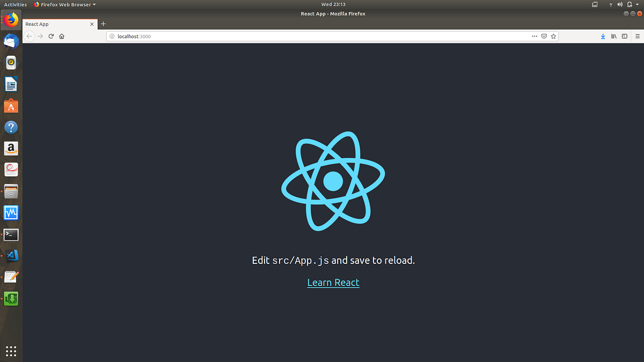Image resolution: width=644 pixels, height=362 pixels.
Task: Click the Activities menu
Action: click(x=16, y=4)
